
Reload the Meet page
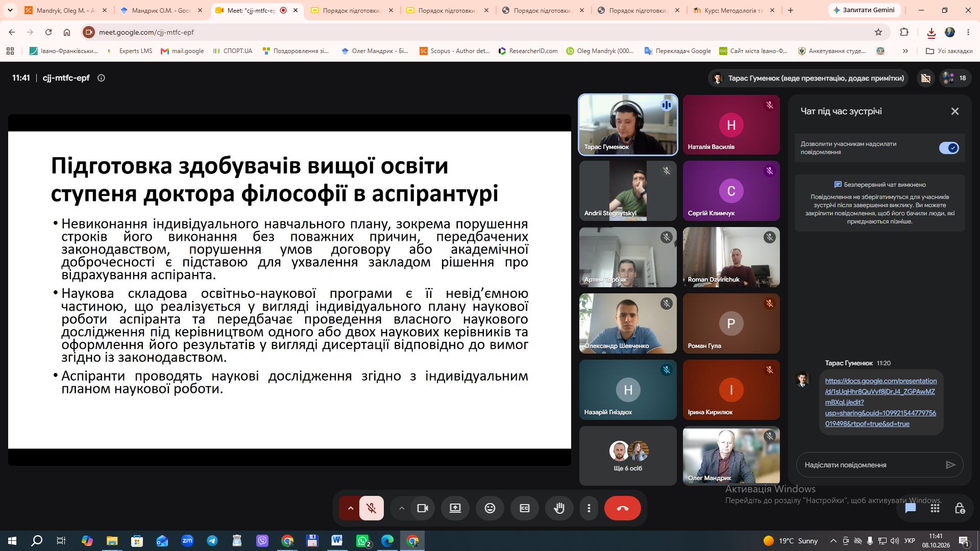click(x=48, y=32)
